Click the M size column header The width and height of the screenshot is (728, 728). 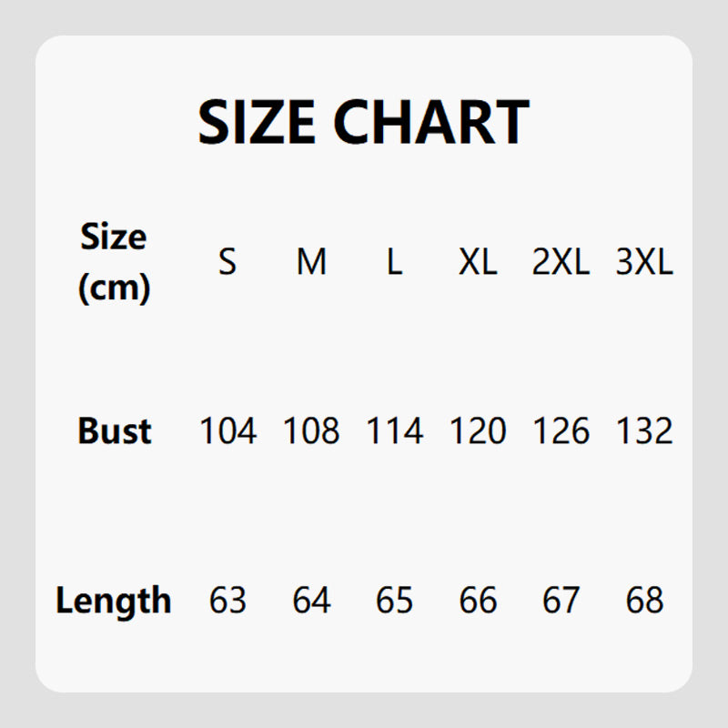tap(311, 263)
